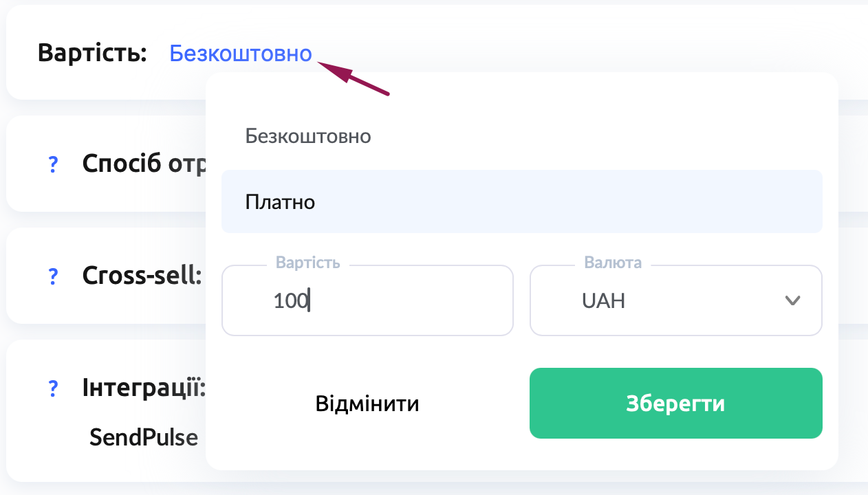This screenshot has width=868, height=495.
Task: Choose the Безкоштовно option in popup list
Action: (x=308, y=136)
